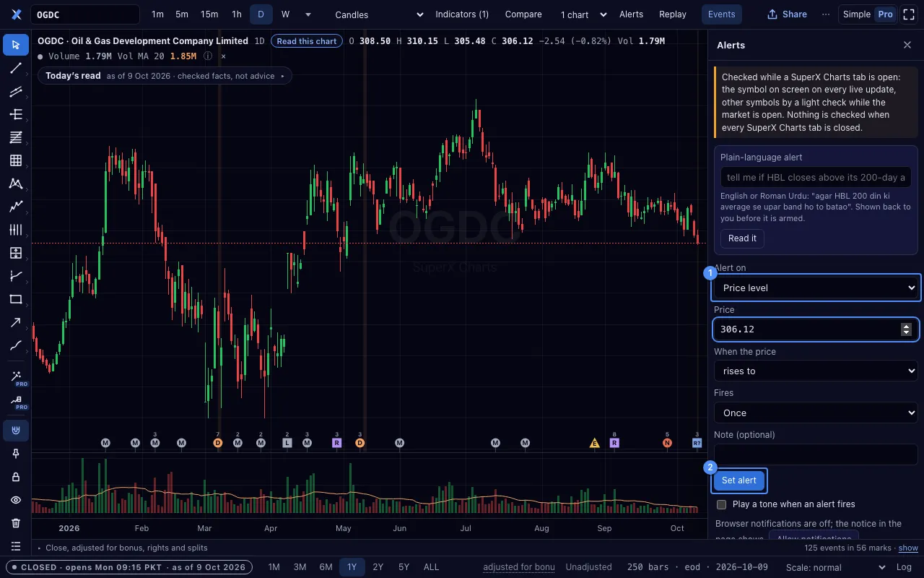The width and height of the screenshot is (924, 578).
Task: Click the OGDC symbol search box
Action: pos(85,14)
